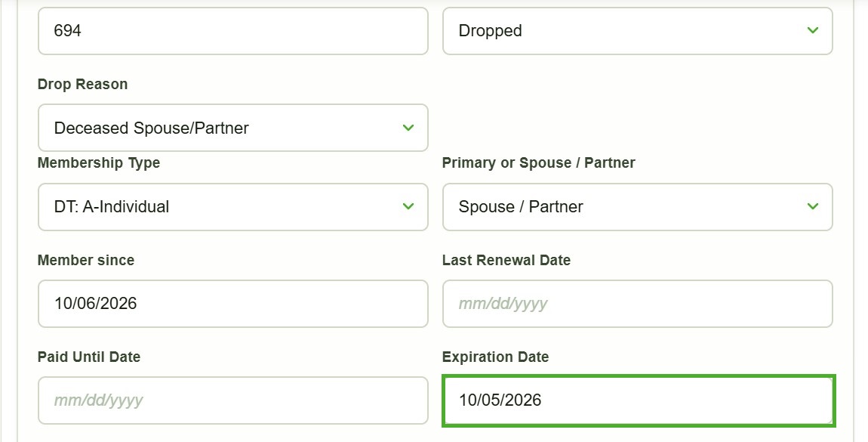Click the Expiration Date field showing 10/05/2026
Screen dimensions: 868x442
tap(639, 401)
